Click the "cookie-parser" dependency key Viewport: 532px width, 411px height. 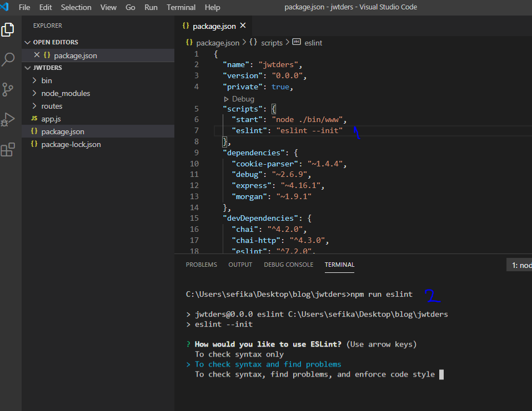265,164
